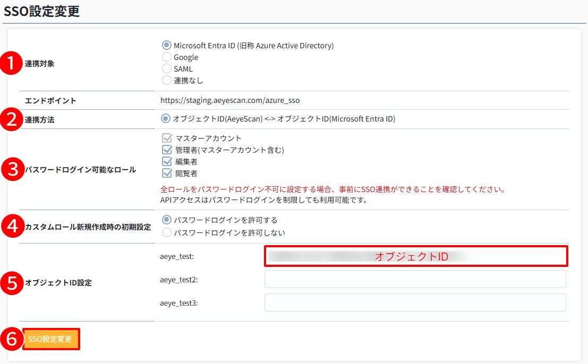
Task: Select 連携なし radio option
Action: pyautogui.click(x=167, y=81)
